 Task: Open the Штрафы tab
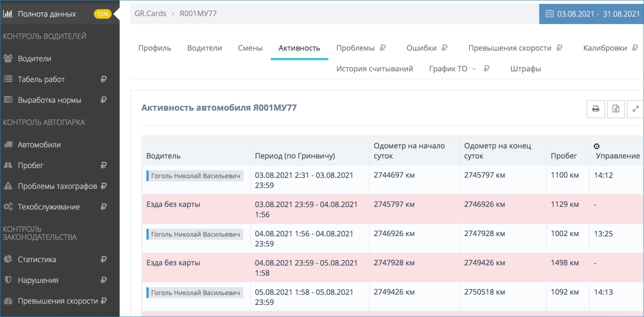(526, 69)
